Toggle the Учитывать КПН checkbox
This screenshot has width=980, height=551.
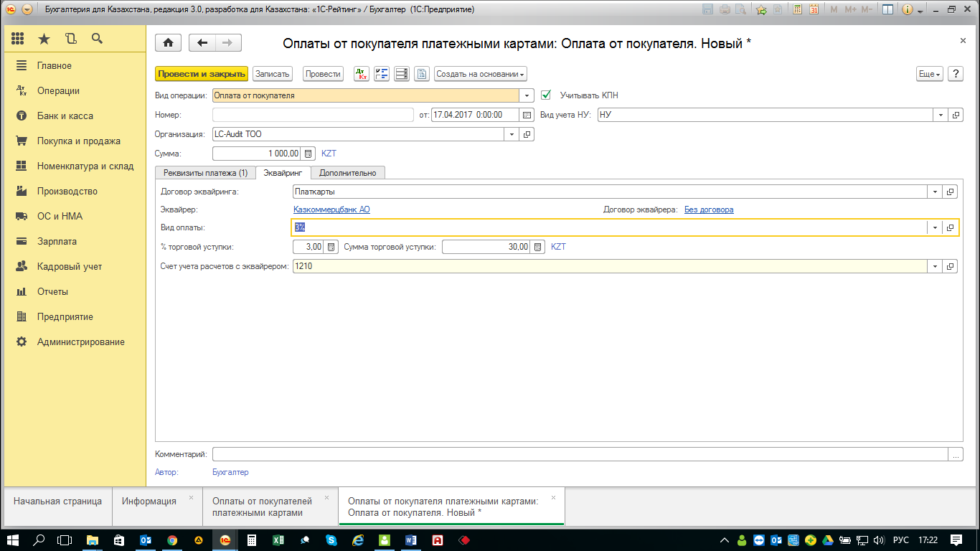(x=547, y=95)
